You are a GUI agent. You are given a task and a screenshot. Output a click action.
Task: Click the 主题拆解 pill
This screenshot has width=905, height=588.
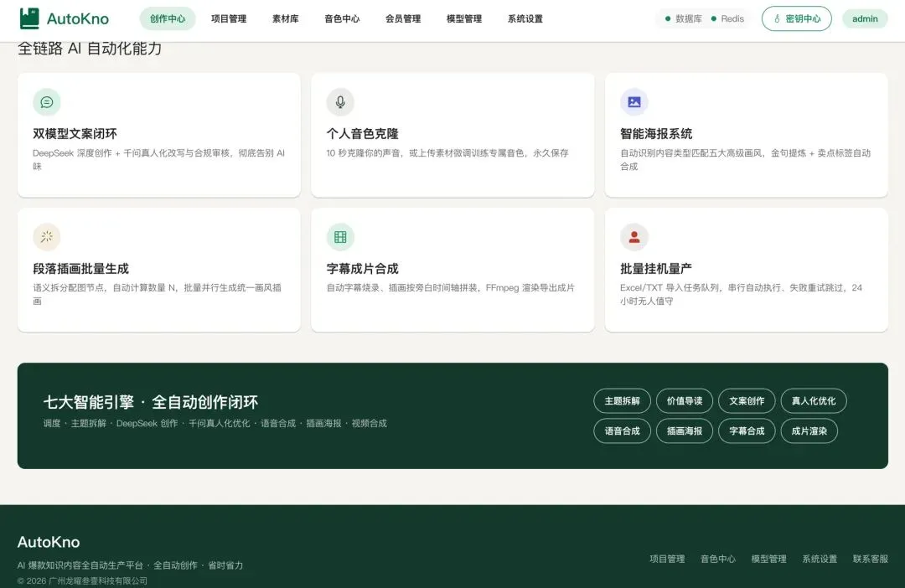[x=622, y=401]
